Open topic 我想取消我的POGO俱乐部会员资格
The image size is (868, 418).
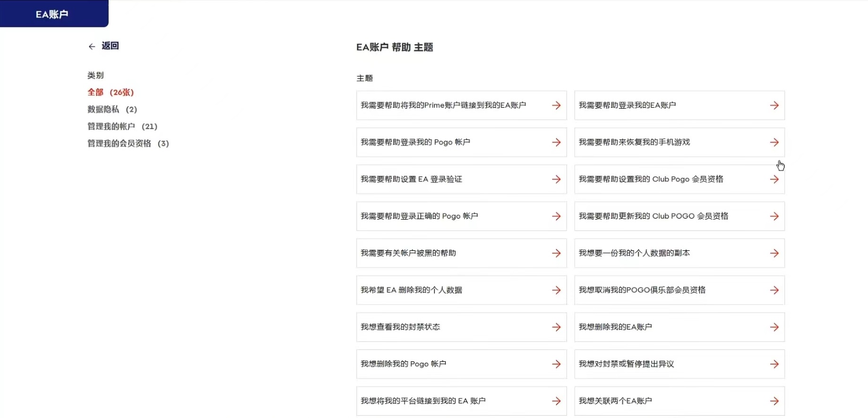point(679,290)
